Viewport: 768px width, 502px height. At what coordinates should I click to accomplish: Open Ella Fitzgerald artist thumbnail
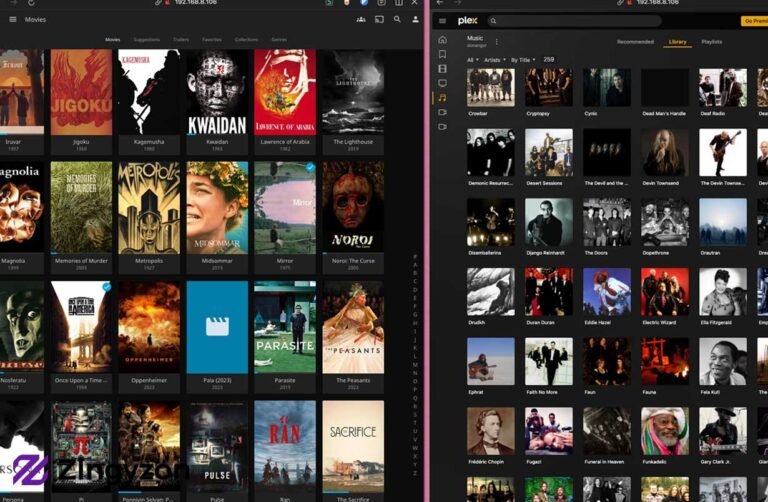[x=723, y=292]
